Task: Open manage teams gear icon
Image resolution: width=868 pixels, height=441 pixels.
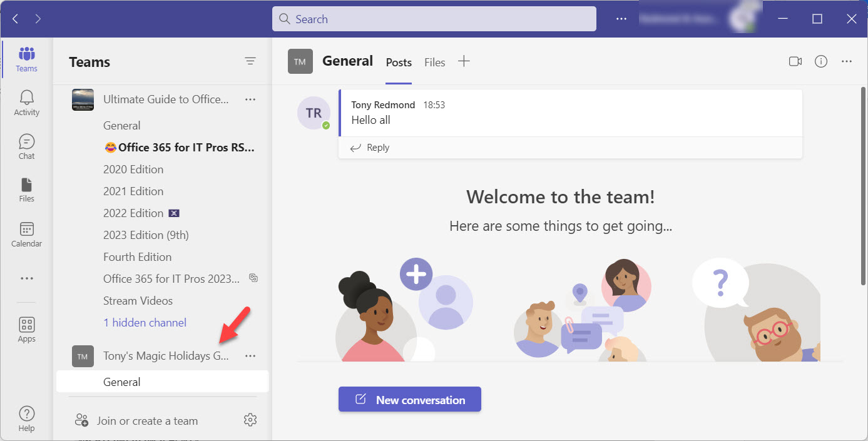Action: tap(250, 420)
